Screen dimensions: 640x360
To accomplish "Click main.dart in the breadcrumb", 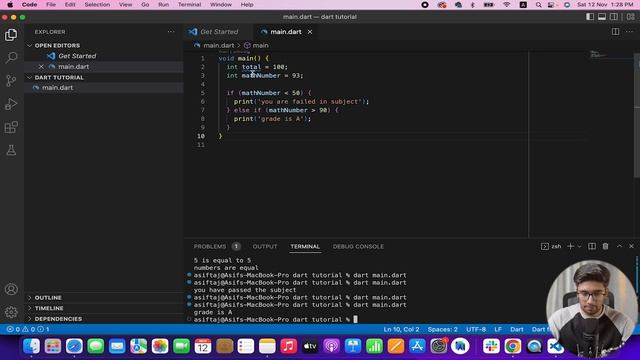I will (218, 45).
